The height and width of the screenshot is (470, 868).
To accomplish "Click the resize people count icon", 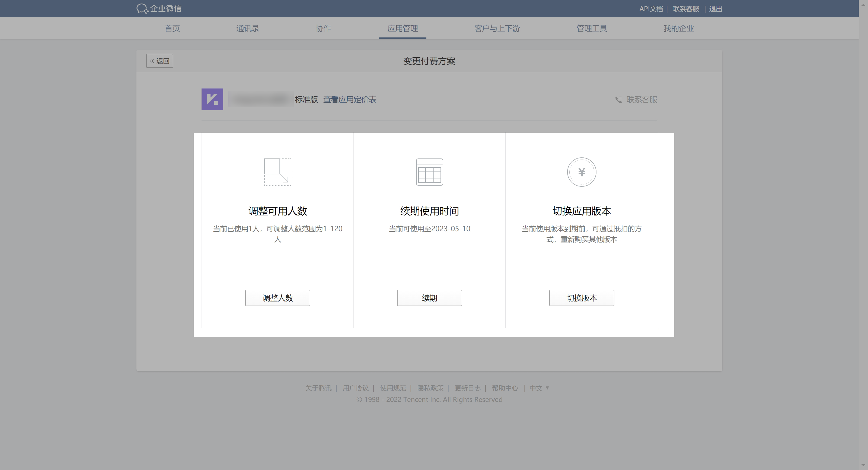I will tap(278, 172).
